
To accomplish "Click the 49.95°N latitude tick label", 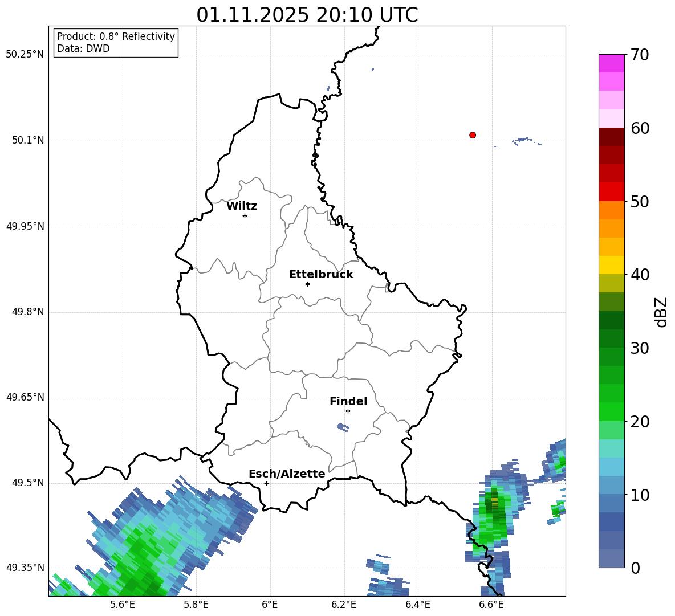I will point(25,226).
